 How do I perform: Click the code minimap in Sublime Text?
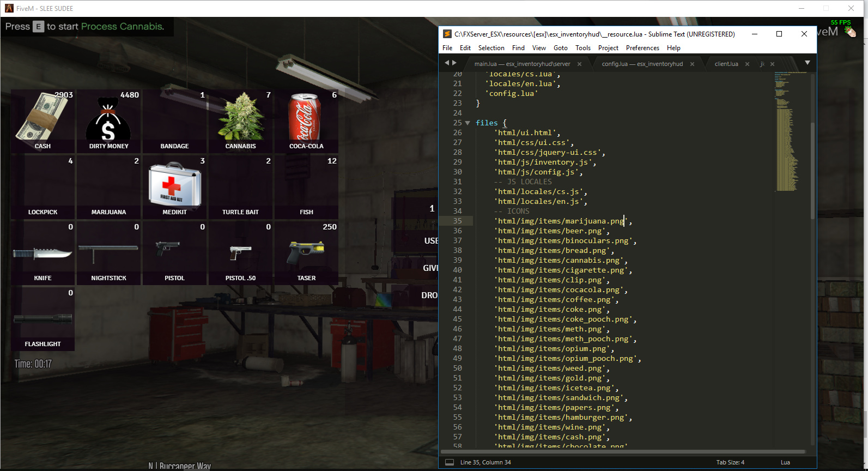point(790,131)
